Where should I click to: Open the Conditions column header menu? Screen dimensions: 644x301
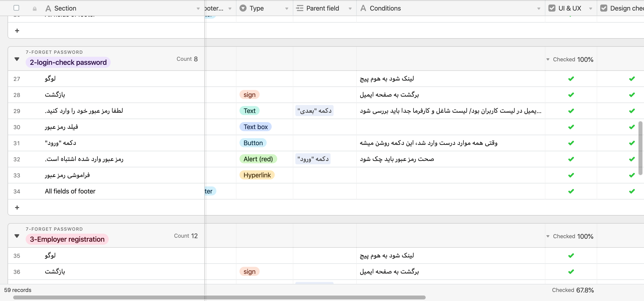(539, 9)
